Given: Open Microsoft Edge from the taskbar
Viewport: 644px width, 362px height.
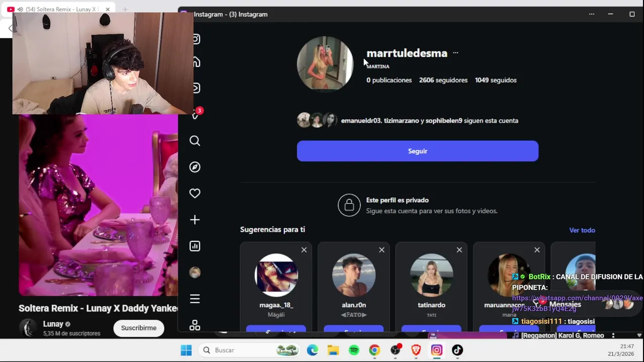Looking at the screenshot, I should (x=312, y=350).
